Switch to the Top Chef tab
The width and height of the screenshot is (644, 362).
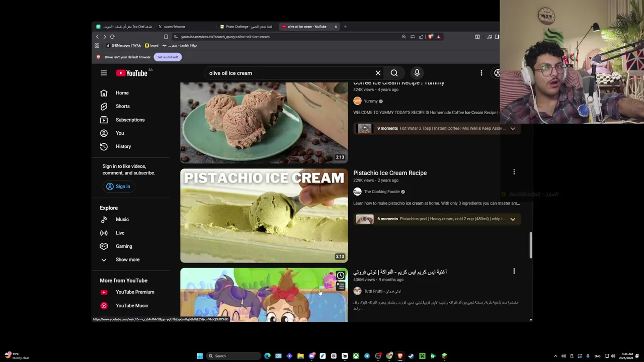pos(124,27)
